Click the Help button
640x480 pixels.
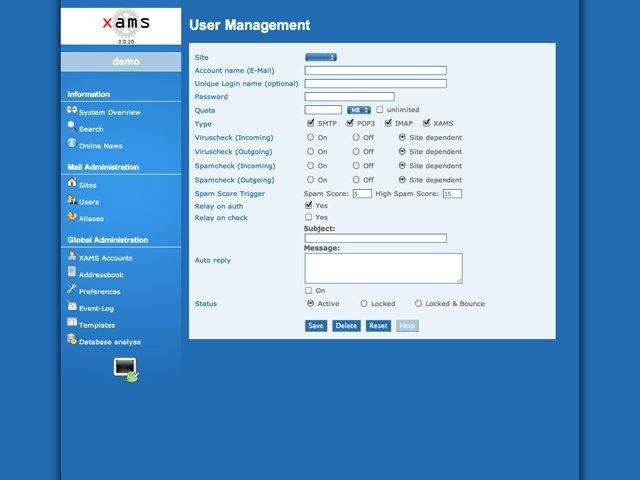(407, 326)
